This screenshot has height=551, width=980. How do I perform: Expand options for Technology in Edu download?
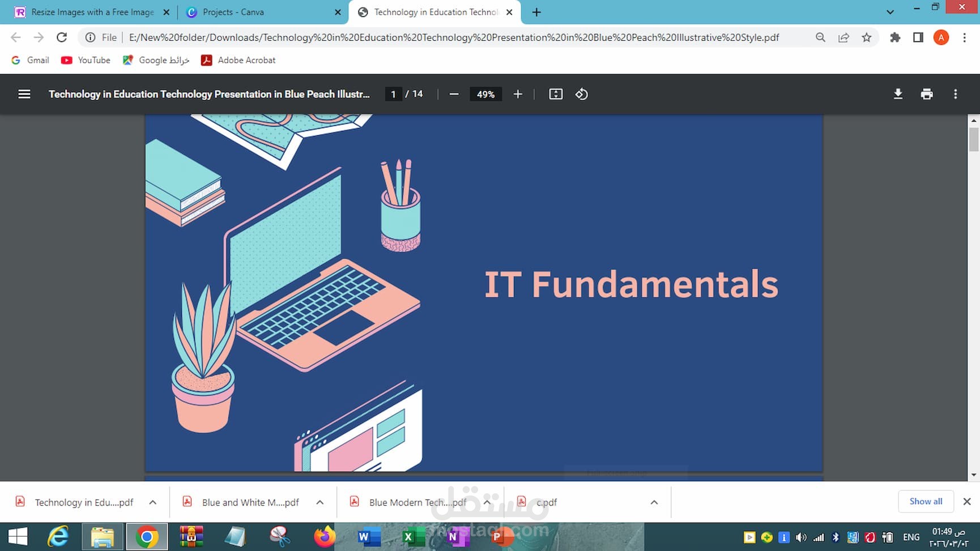click(x=152, y=502)
